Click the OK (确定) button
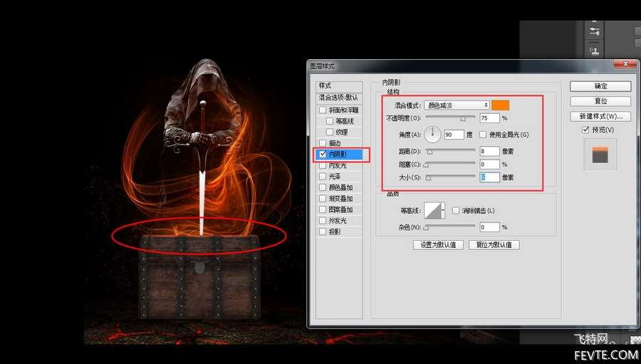Screen dimensions: 641x364 pos(600,86)
